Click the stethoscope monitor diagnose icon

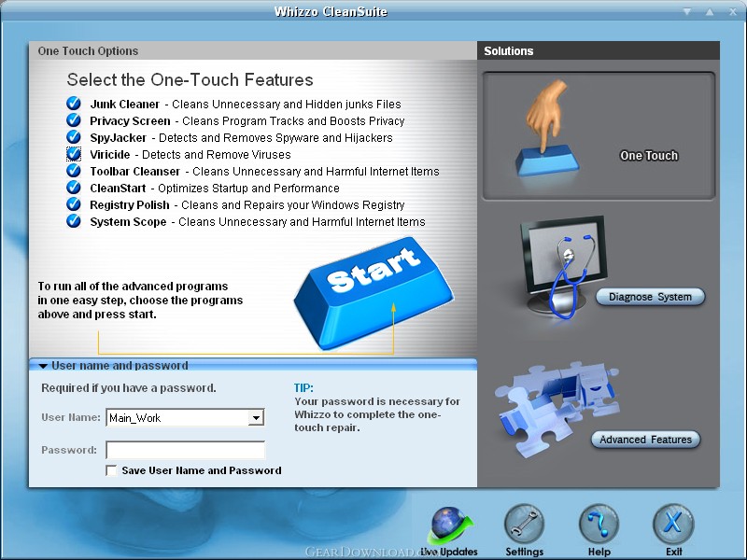(565, 267)
